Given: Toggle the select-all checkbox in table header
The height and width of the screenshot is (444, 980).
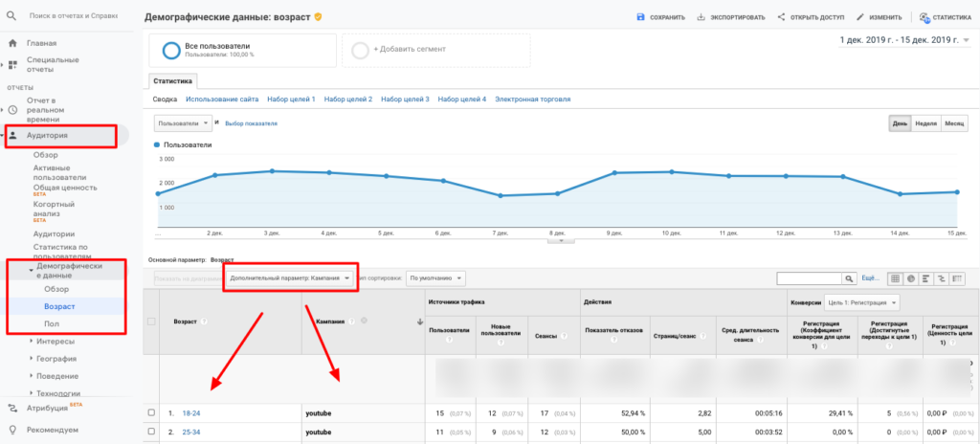Looking at the screenshot, I should click(151, 322).
